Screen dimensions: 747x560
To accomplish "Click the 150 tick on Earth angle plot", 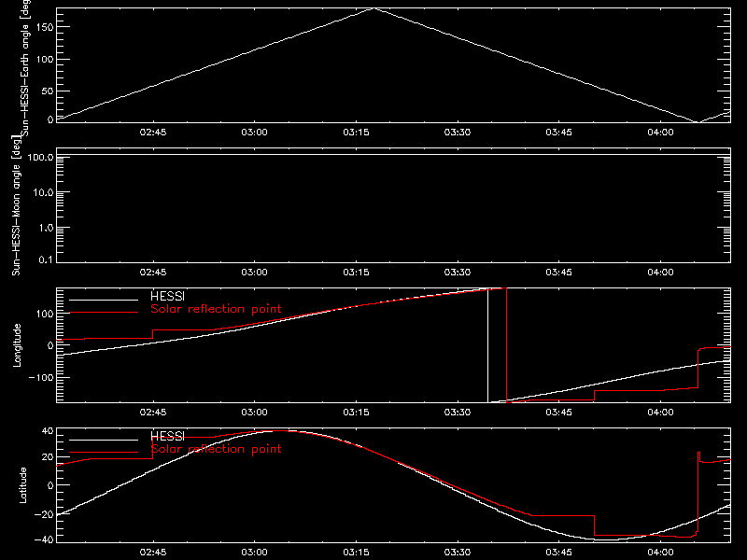I will point(45,27).
